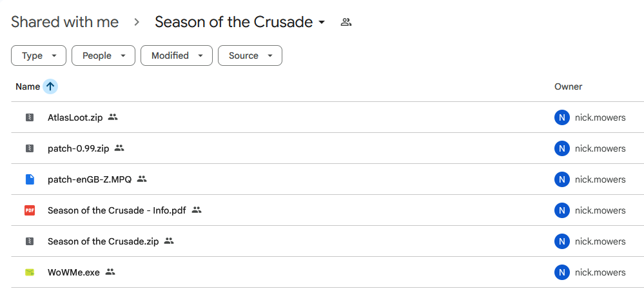Click the shared icon next to patch-enGB-Z.MPQ
Image resolution: width=644 pixels, height=291 pixels.
tap(142, 179)
